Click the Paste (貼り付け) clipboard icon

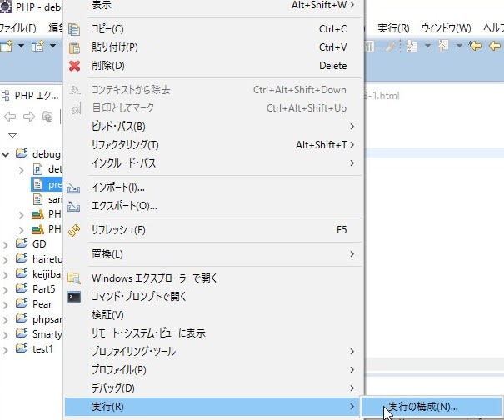click(75, 47)
